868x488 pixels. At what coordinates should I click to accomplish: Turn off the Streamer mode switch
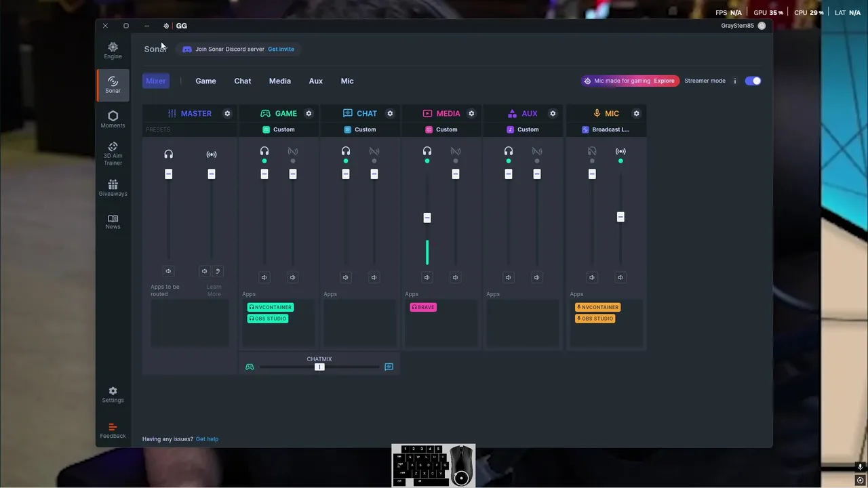coord(753,81)
